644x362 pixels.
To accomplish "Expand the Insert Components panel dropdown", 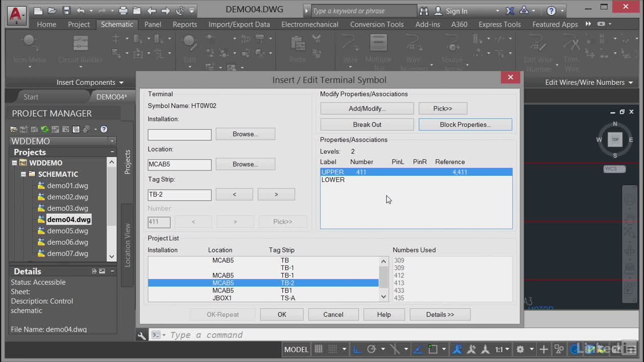I will tap(121, 82).
